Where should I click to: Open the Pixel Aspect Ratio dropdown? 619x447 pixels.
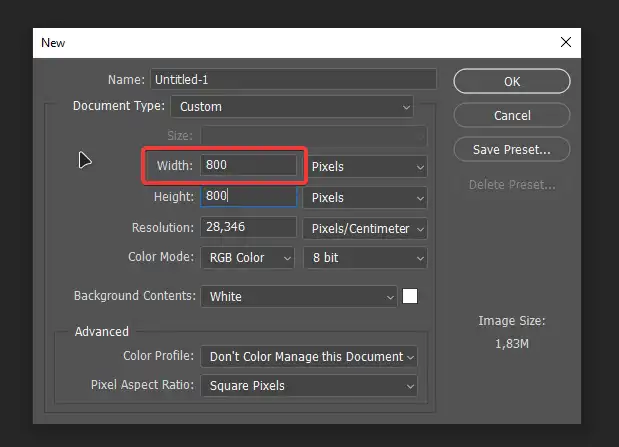pos(309,385)
